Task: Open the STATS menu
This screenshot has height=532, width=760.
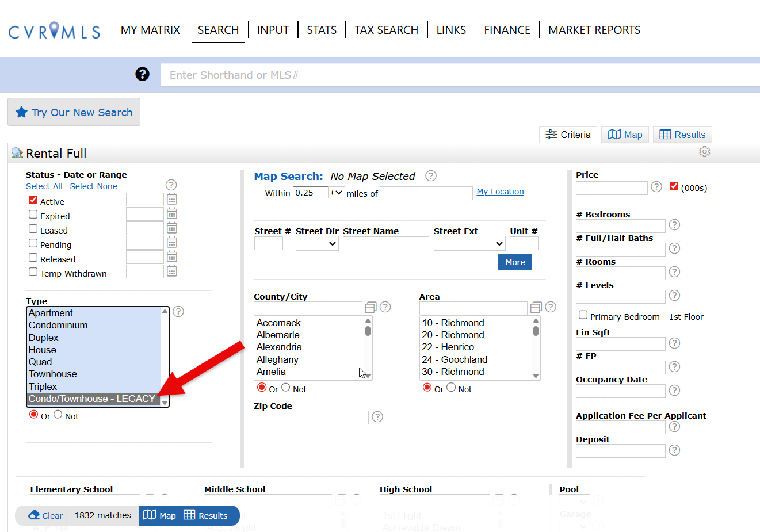Action: click(322, 30)
